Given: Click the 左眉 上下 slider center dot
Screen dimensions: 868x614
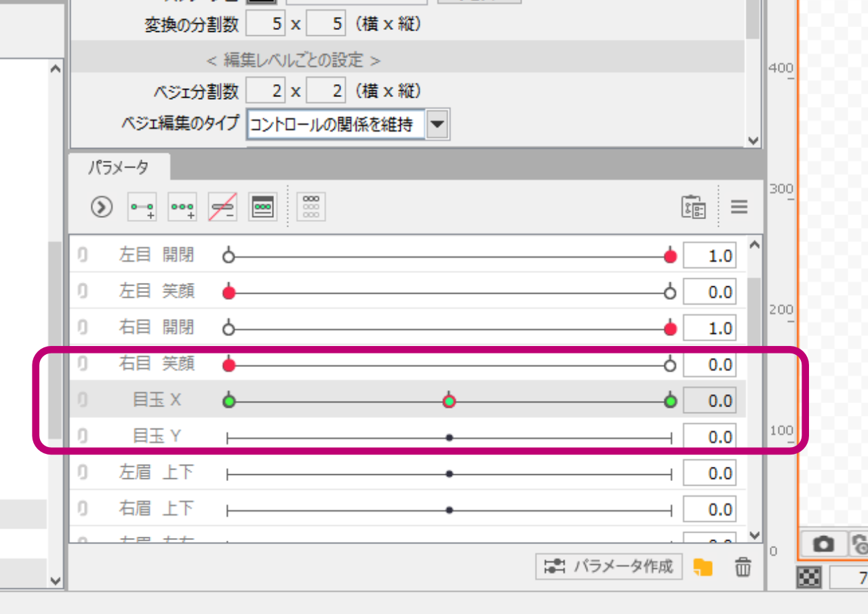Looking at the screenshot, I should click(449, 474).
